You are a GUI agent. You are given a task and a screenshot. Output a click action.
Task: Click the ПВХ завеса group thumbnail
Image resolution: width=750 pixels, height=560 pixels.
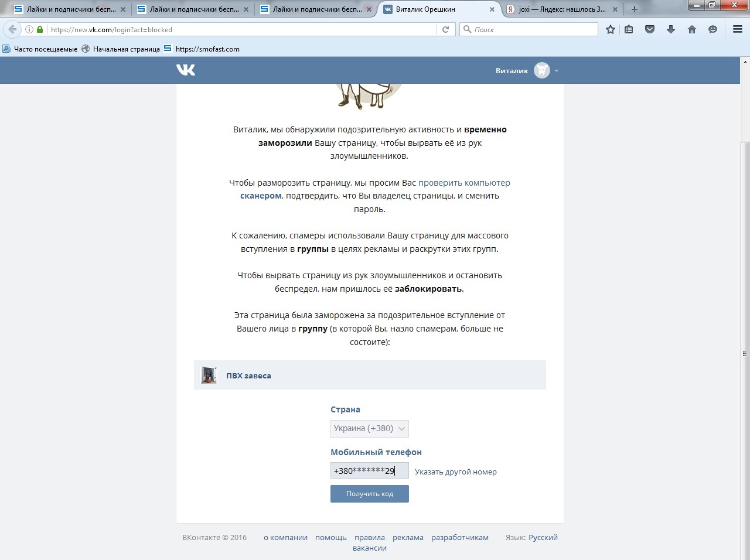(x=209, y=375)
